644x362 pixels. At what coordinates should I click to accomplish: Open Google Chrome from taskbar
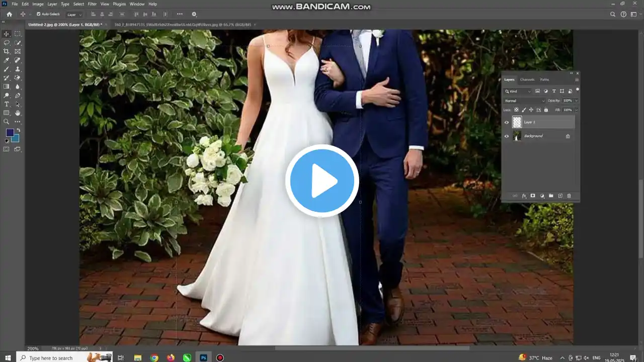[154, 357]
